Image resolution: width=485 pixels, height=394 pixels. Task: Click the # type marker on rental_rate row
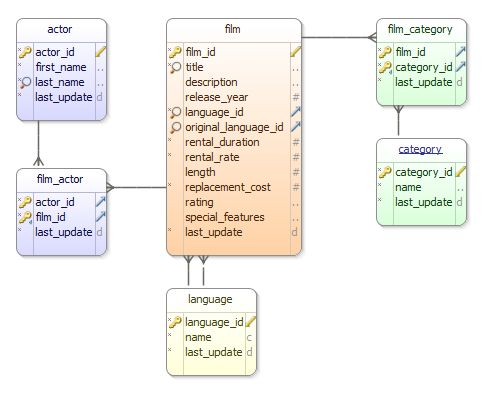(x=296, y=157)
